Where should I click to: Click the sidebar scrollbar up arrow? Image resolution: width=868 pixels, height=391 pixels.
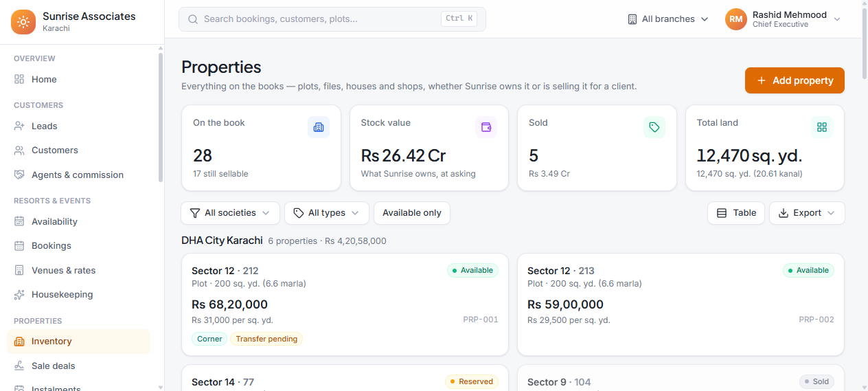[x=161, y=49]
